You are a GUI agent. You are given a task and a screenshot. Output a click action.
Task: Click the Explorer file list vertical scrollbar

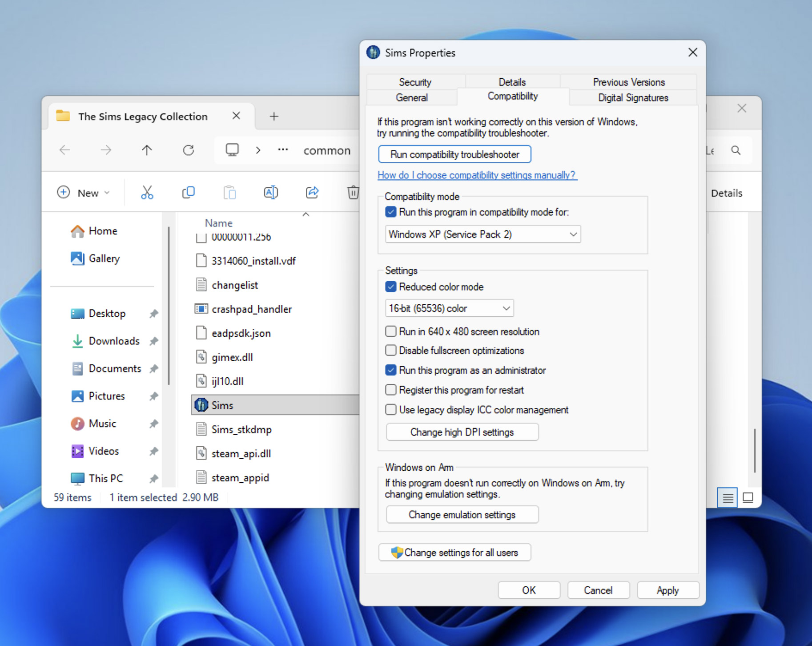click(x=755, y=450)
